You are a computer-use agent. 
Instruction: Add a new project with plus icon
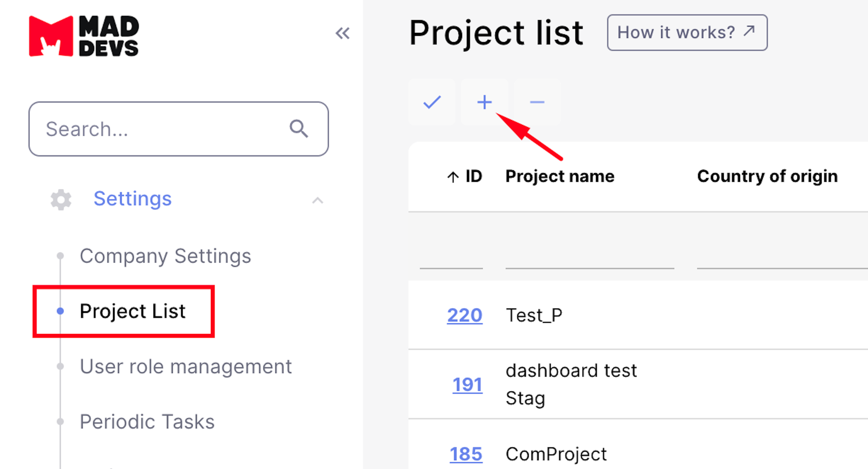[x=484, y=102]
